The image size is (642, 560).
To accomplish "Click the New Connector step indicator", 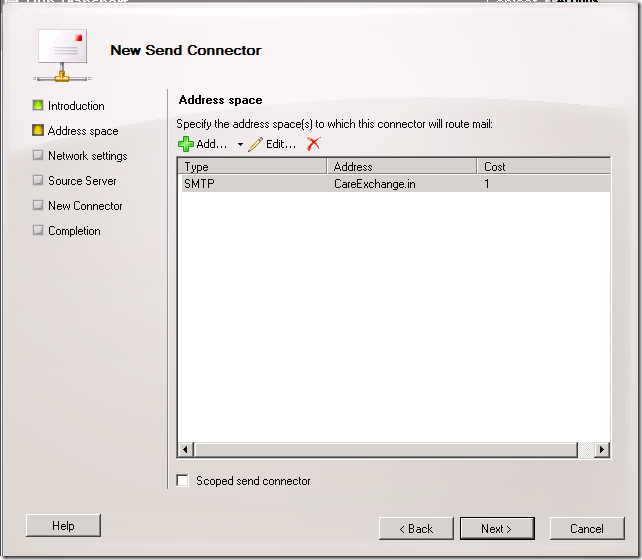I will pyautogui.click(x=38, y=205).
